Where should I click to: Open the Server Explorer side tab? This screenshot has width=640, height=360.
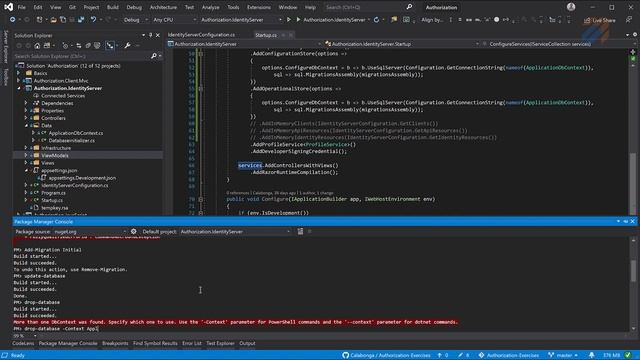5,46
